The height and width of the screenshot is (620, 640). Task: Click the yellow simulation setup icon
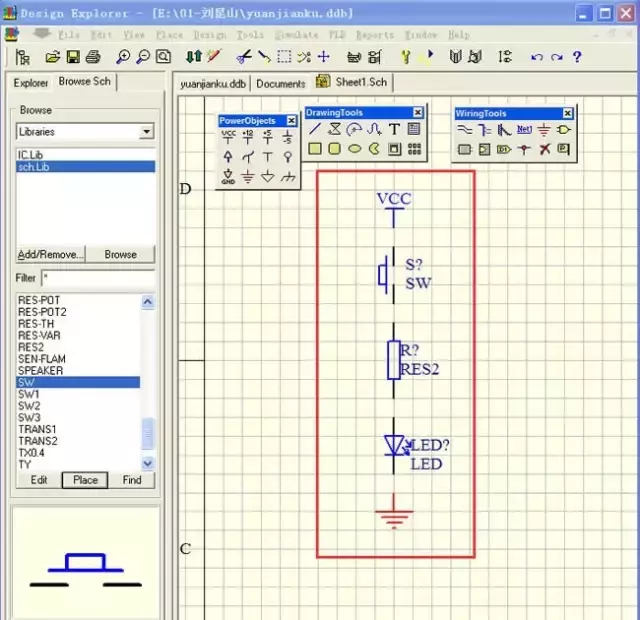click(405, 57)
